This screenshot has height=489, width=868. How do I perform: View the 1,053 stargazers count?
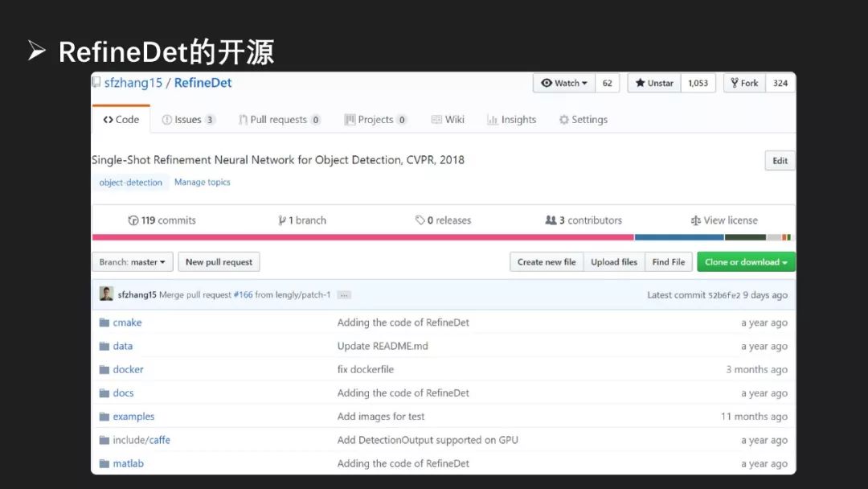(x=698, y=83)
